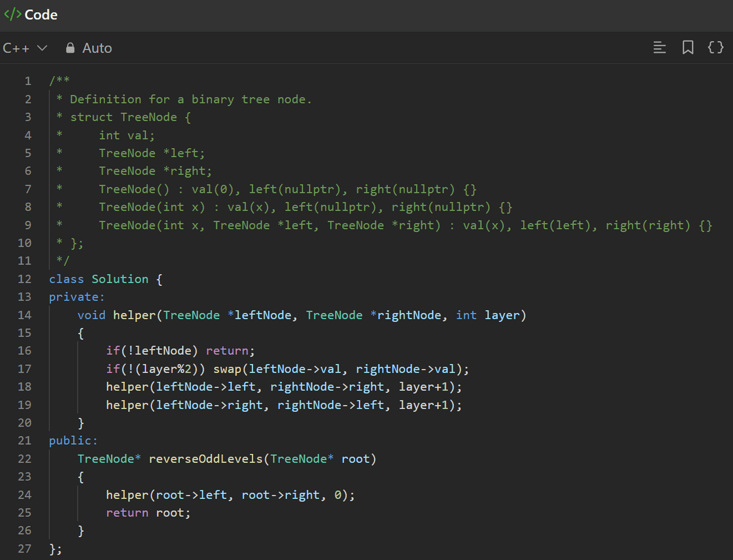733x560 pixels.
Task: Click 'struct TreeNode' in the comment
Action: click(123, 117)
